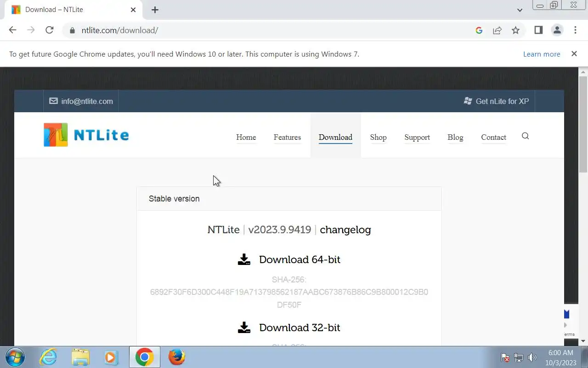Click Download 32-bit link
The width and height of the screenshot is (588, 368).
tap(300, 328)
